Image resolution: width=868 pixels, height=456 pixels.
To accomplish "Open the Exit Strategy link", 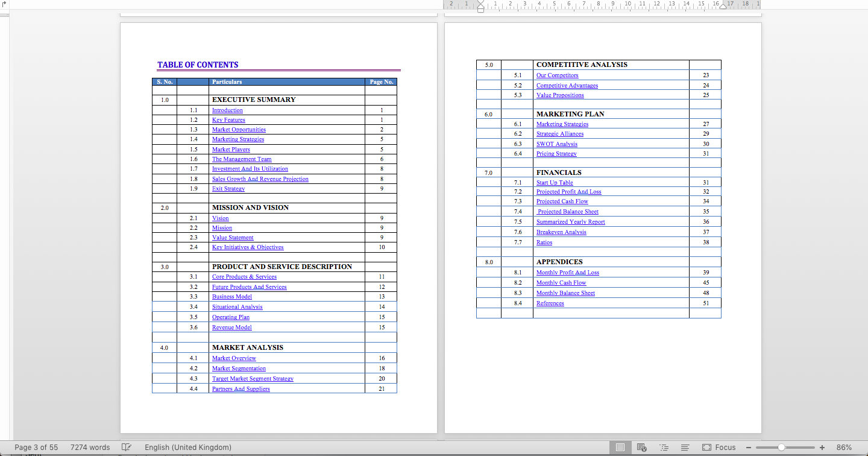I will (228, 189).
